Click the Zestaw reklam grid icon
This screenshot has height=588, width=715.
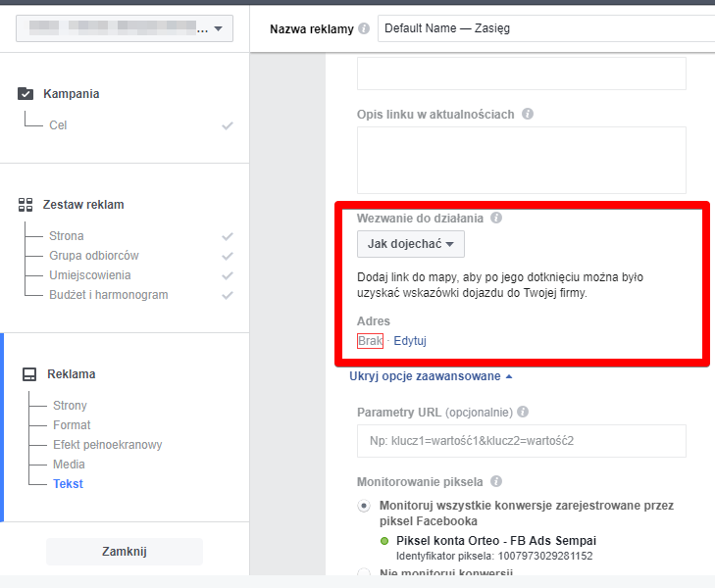(26, 205)
